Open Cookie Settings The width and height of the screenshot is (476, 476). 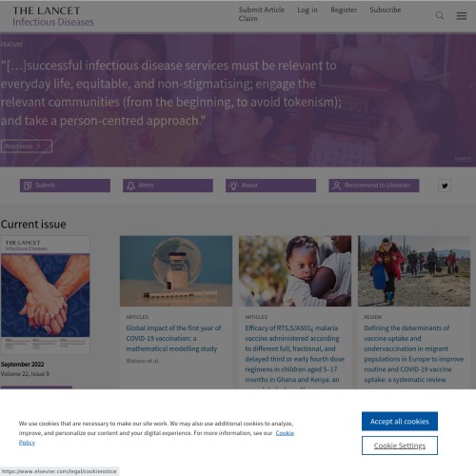pos(400,446)
